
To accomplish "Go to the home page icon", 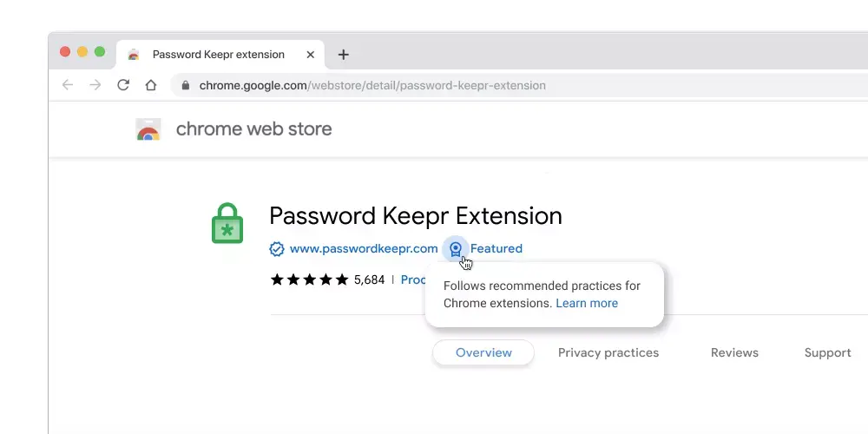I will click(x=150, y=85).
